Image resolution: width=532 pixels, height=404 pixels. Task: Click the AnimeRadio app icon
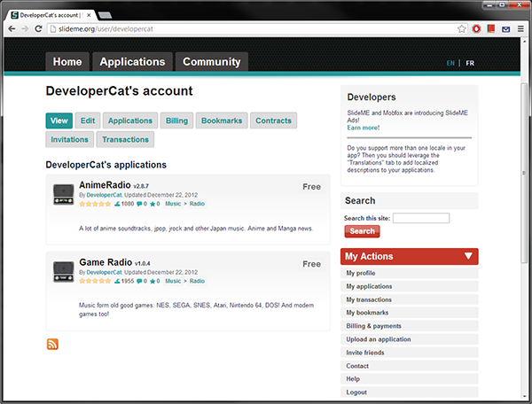[64, 195]
